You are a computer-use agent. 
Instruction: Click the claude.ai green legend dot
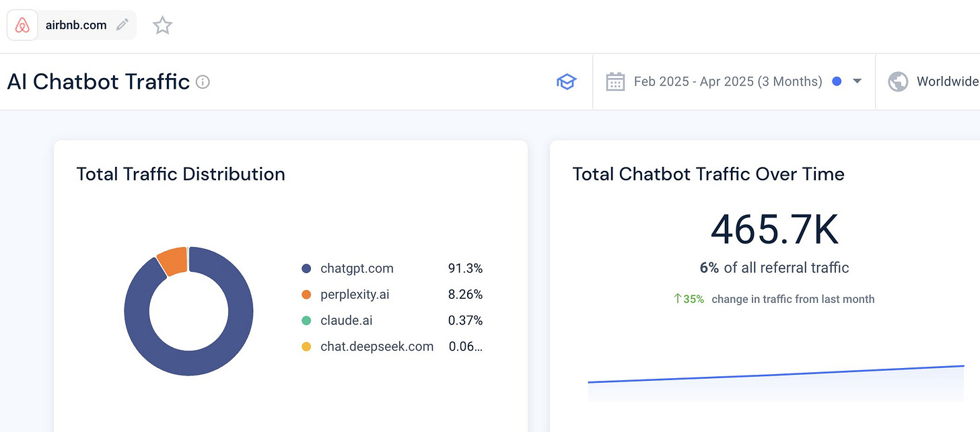pos(306,321)
